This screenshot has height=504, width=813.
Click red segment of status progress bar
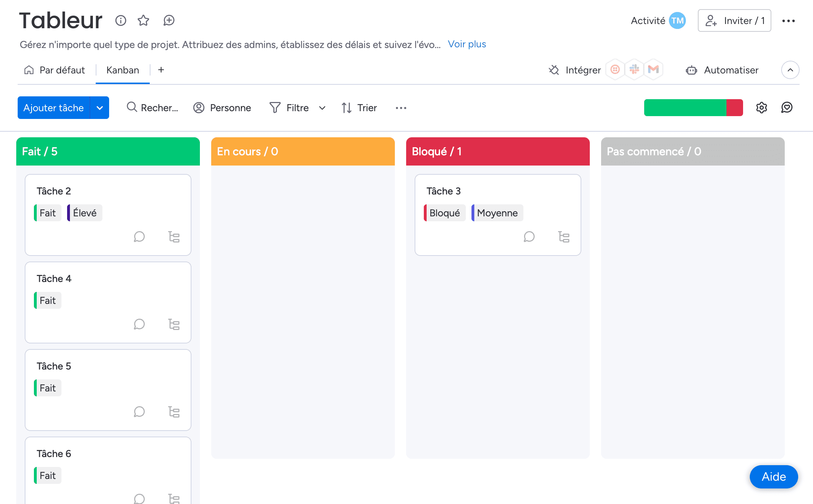735,108
